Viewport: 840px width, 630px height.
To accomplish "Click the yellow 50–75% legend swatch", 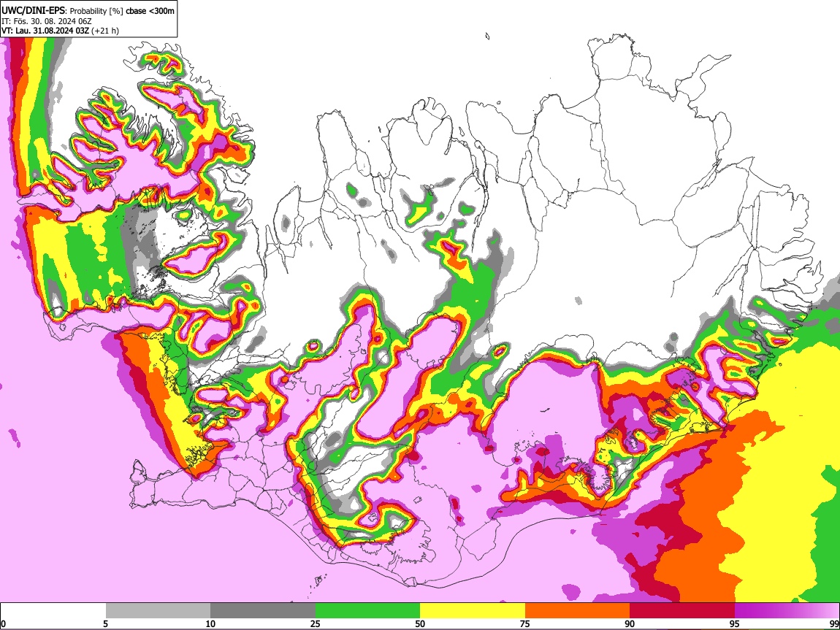I will point(473,611).
